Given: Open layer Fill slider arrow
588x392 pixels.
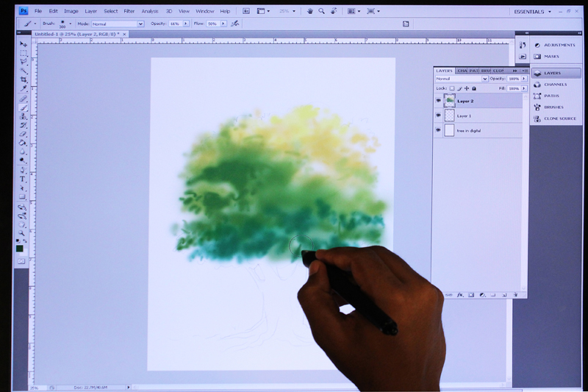Looking at the screenshot, I should tap(524, 88).
